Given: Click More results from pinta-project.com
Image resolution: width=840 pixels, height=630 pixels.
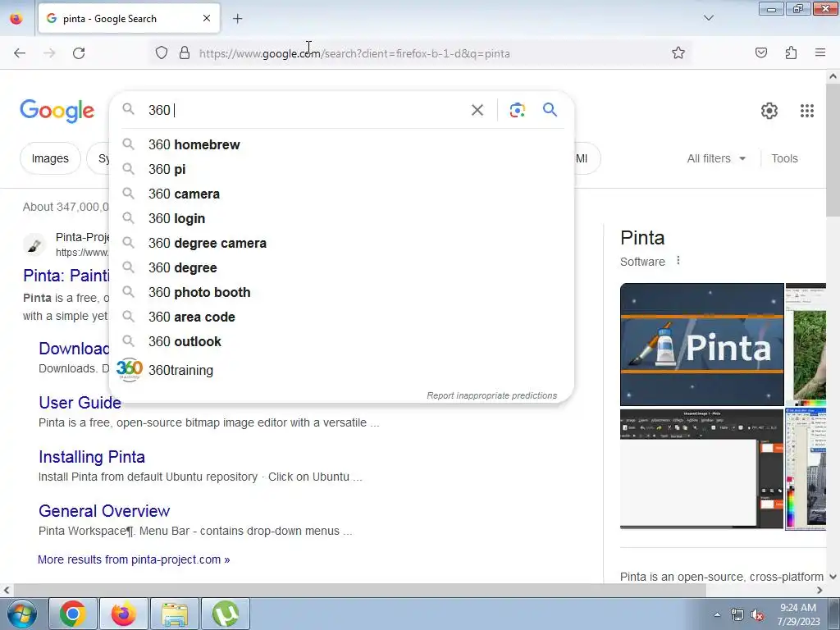Looking at the screenshot, I should pos(134,559).
